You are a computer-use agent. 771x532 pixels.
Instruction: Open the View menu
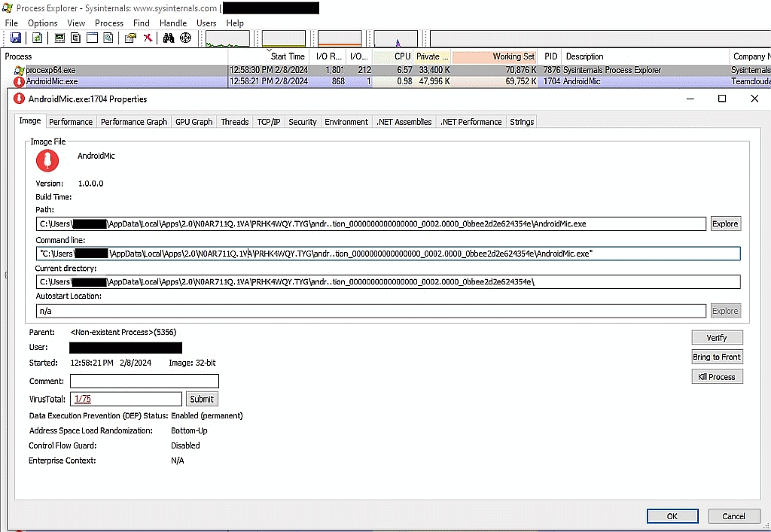pyautogui.click(x=76, y=23)
